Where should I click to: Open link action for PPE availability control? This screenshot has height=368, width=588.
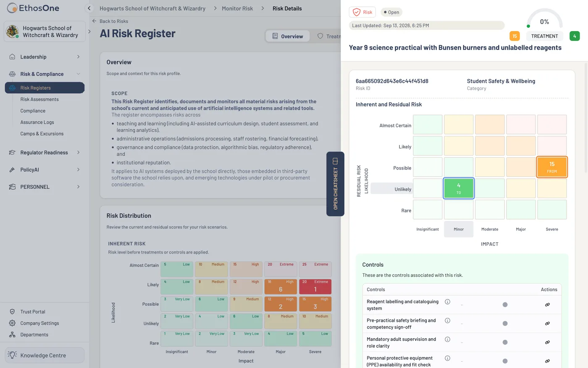(547, 361)
